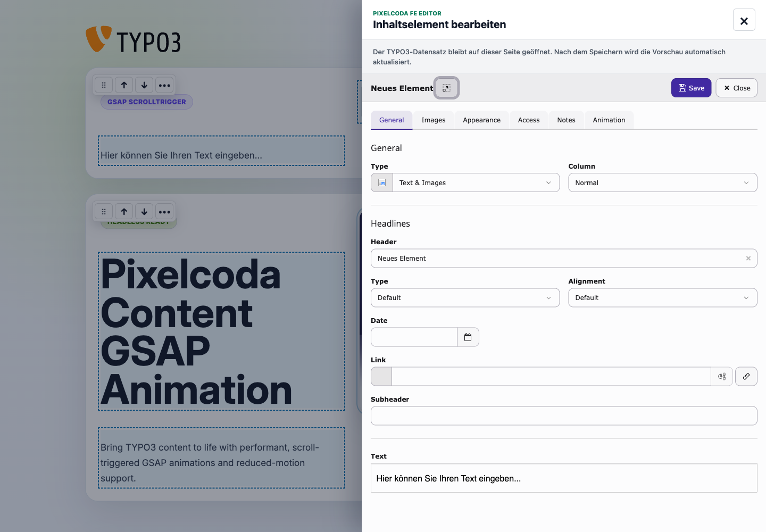Open the calendar date picker
766x532 pixels.
pyautogui.click(x=468, y=337)
